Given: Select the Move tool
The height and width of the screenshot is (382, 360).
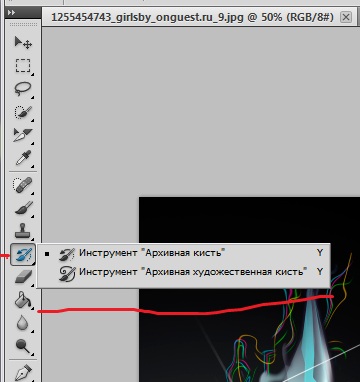Looking at the screenshot, I should (x=23, y=43).
